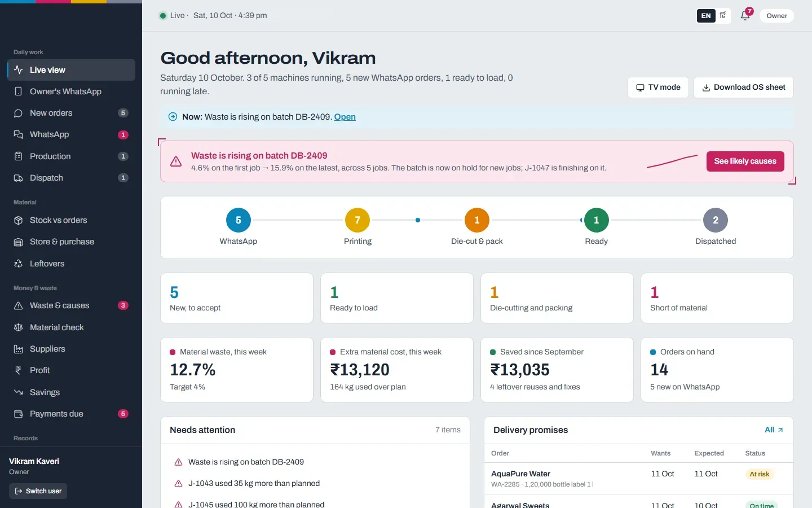Viewport: 812px width, 508px height.
Task: Switch language to EN
Action: click(706, 16)
